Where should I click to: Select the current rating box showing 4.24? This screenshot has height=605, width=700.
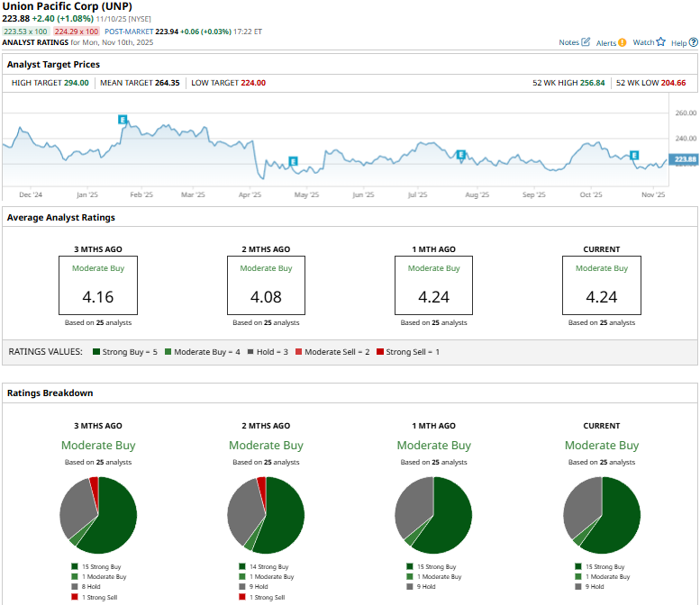[x=601, y=284]
